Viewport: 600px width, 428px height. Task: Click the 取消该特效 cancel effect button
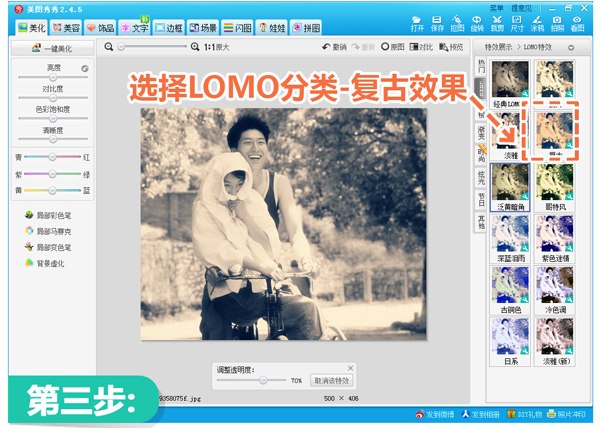tap(332, 380)
